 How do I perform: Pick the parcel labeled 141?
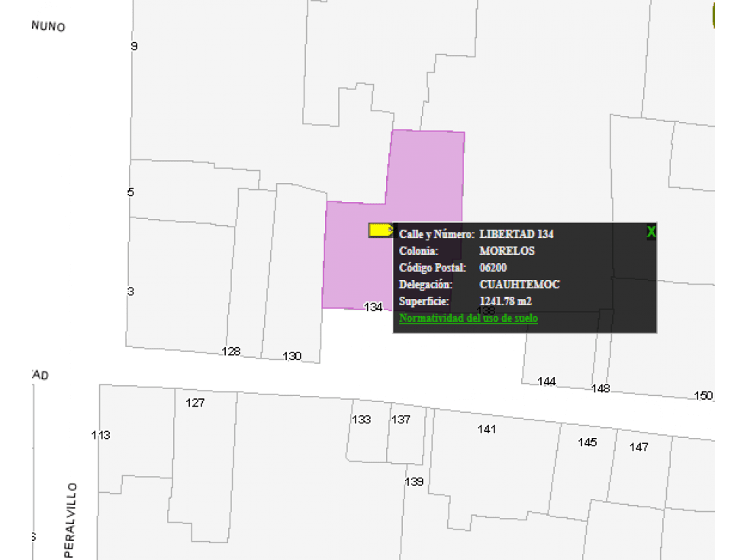tap(486, 429)
